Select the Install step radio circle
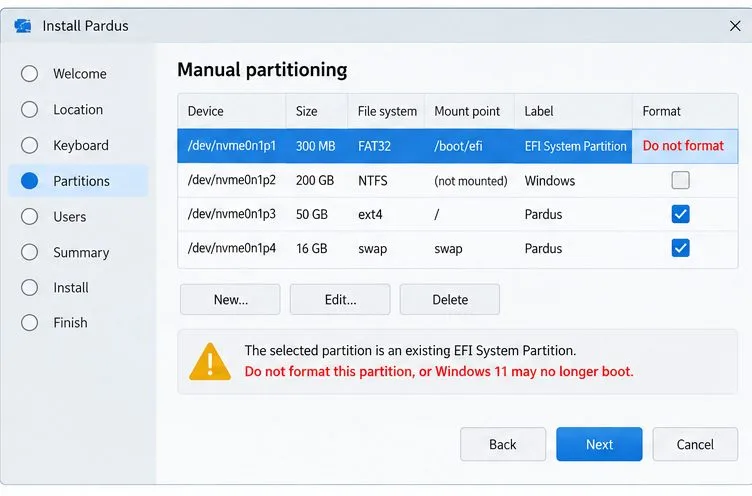The height and width of the screenshot is (496, 752). click(29, 287)
